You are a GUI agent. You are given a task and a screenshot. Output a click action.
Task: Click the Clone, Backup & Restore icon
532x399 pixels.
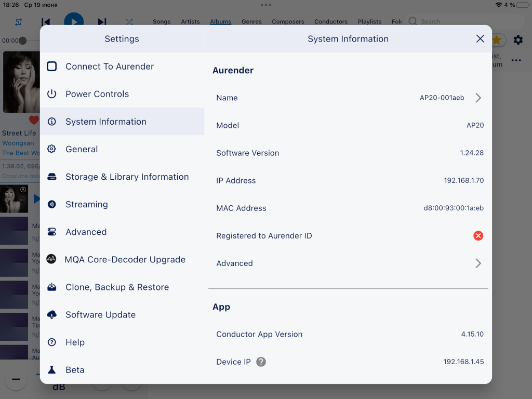pos(51,287)
